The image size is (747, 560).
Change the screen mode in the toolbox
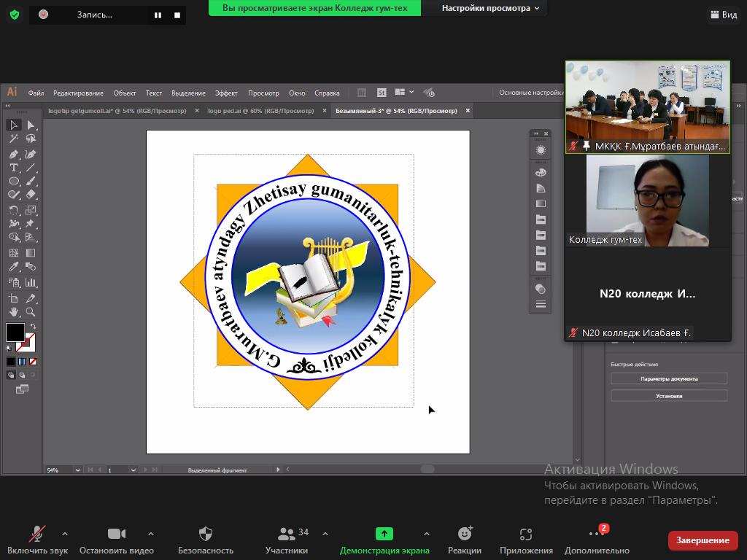point(22,389)
